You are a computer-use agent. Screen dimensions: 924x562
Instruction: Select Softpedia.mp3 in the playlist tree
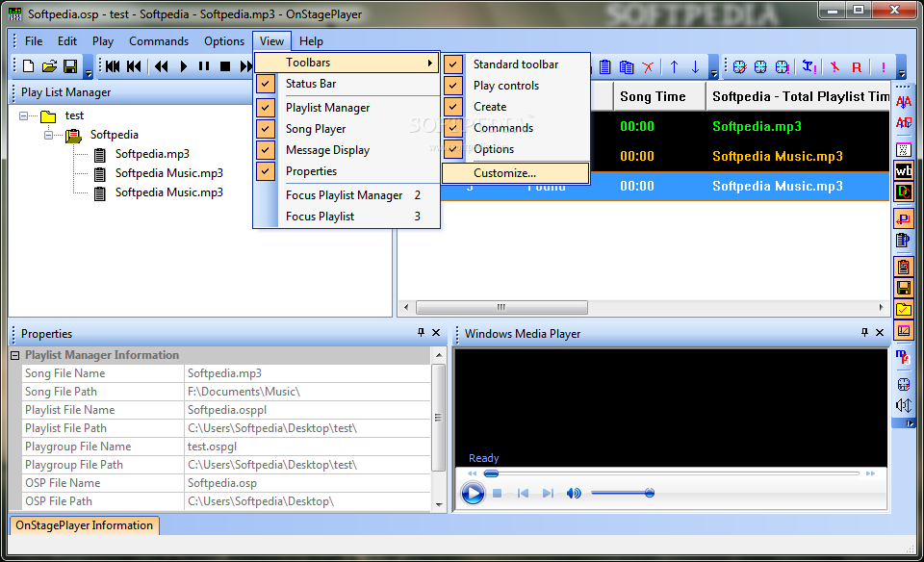tap(152, 154)
